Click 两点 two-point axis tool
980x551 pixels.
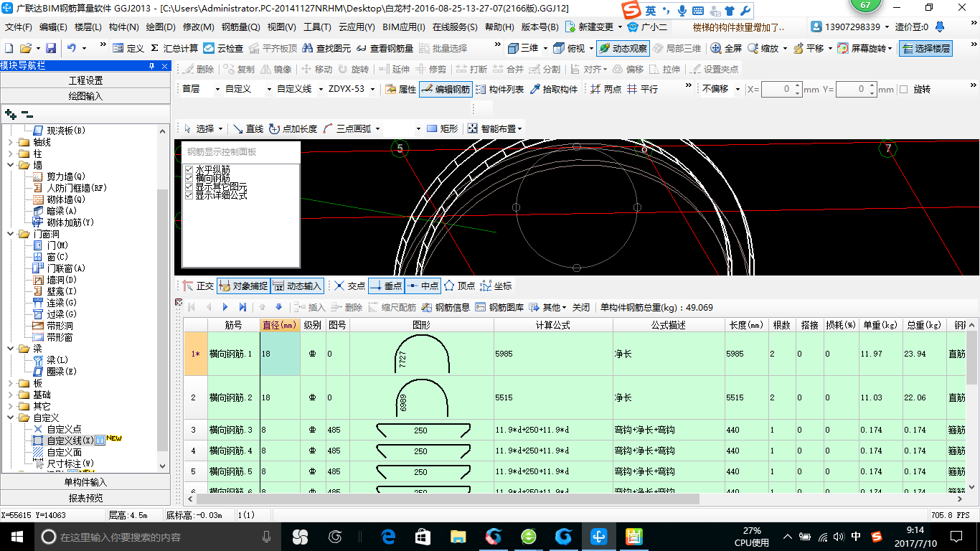point(606,90)
